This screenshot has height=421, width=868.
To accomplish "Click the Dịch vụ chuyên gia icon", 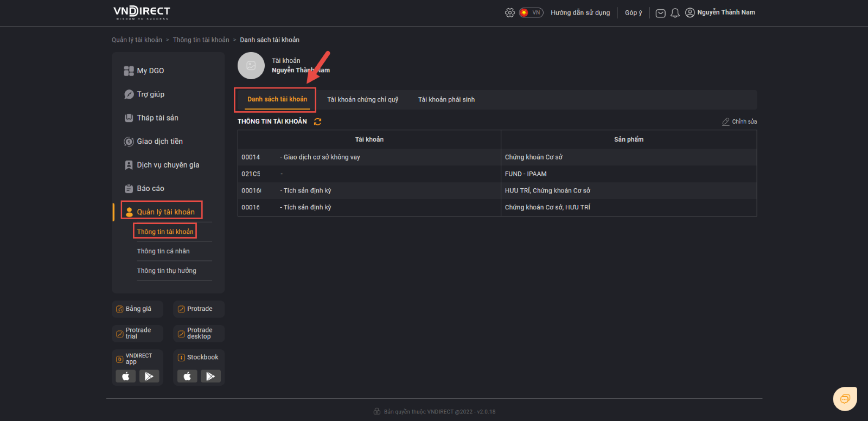I will point(129,165).
